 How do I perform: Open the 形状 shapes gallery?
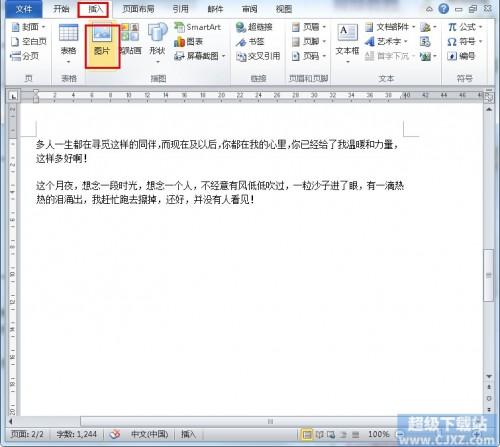point(157,43)
